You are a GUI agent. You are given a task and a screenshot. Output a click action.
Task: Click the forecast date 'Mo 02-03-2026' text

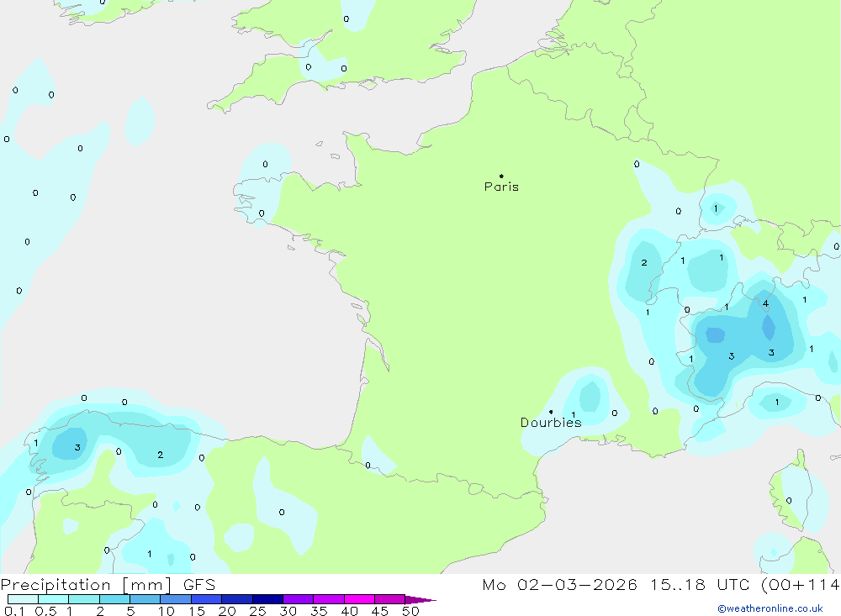point(559,584)
